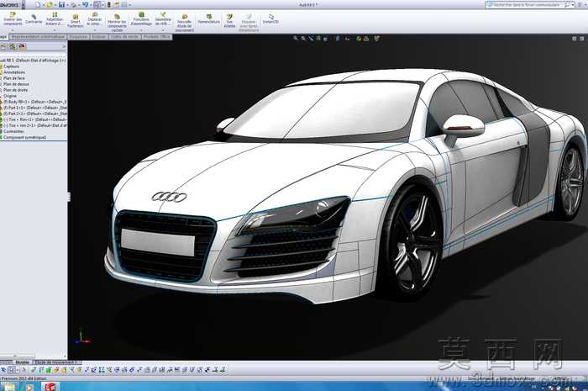The height and width of the screenshot is (391, 588).
Task: Open dropdown arrow under Fonctions d'assemblage
Action: [141, 30]
